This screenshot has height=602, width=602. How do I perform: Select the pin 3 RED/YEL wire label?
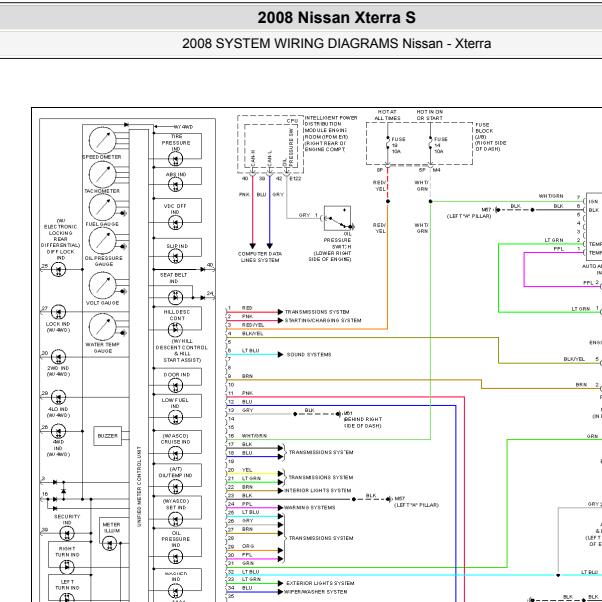click(x=253, y=325)
